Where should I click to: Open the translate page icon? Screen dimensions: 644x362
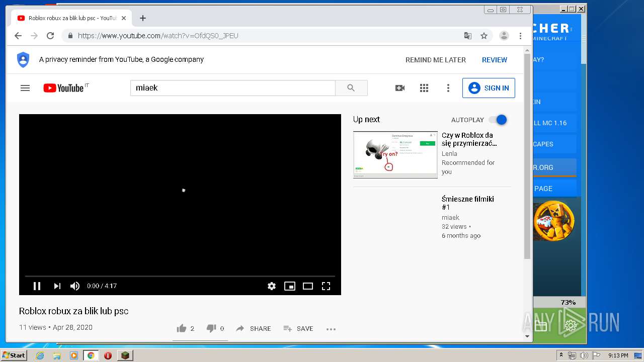point(468,36)
